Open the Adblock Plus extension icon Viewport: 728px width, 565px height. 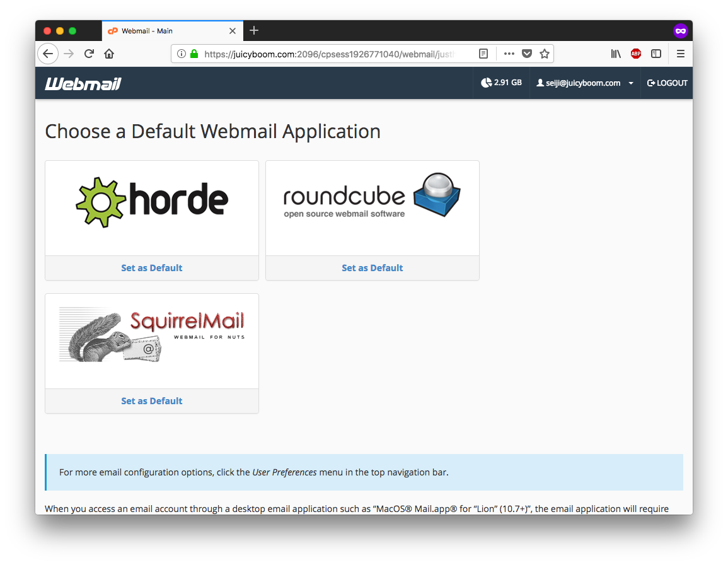[636, 54]
